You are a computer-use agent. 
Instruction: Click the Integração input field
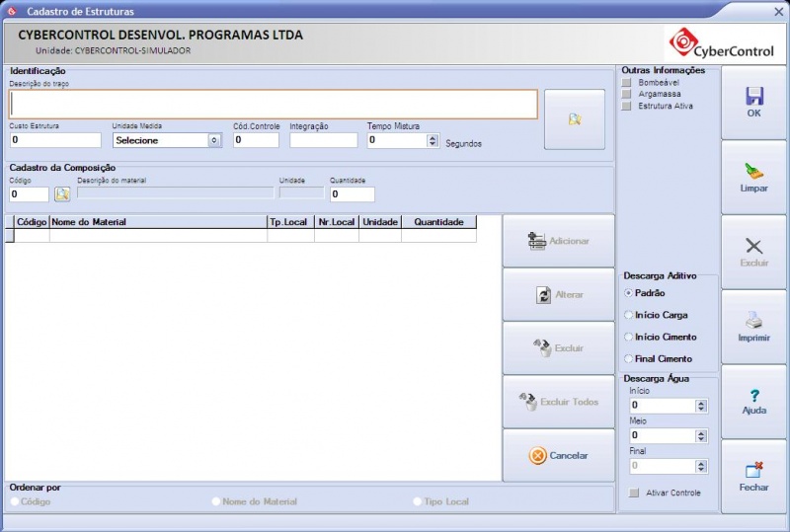point(324,140)
